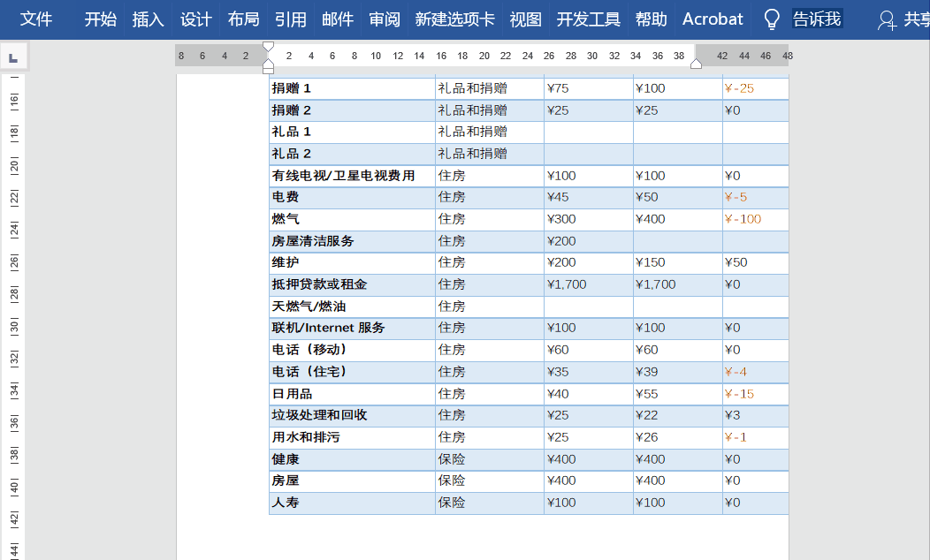Click the cell 有线电视/卫星电视费用
This screenshot has width=930, height=560.
tap(353, 176)
